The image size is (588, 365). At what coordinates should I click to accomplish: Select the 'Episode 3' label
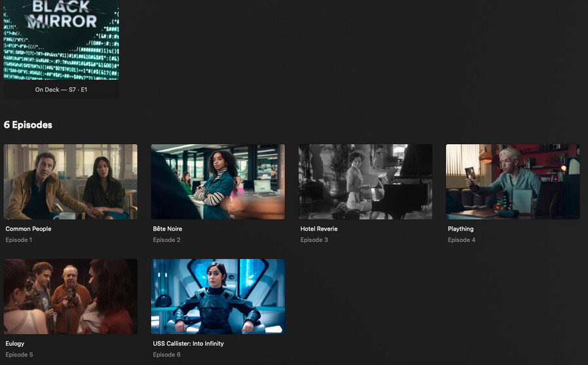click(314, 240)
